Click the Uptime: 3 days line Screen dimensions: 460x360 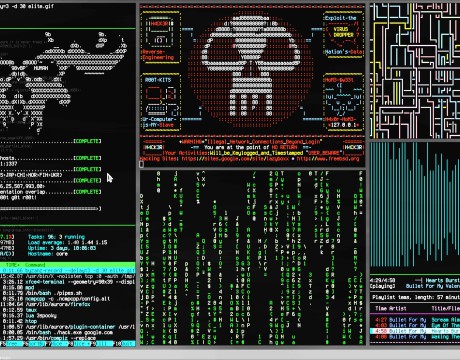(x=62, y=248)
